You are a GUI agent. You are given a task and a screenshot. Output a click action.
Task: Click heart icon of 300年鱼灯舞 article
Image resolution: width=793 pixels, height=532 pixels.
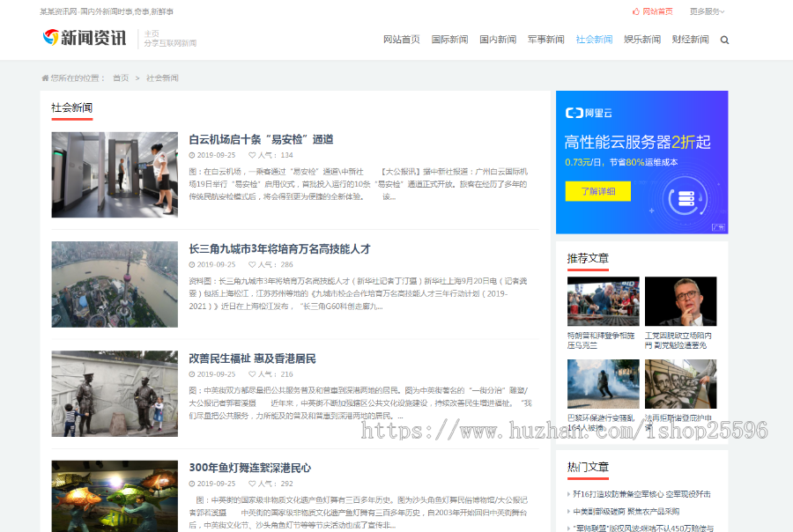point(252,484)
